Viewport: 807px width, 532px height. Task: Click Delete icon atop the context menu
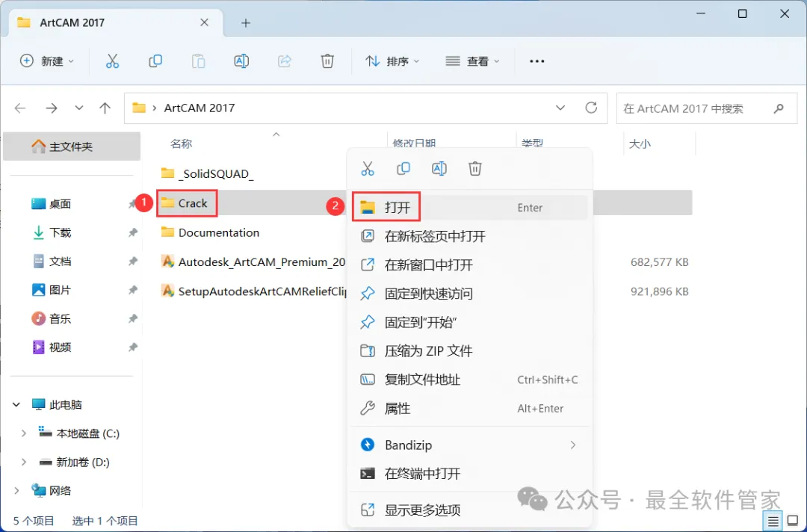475,168
